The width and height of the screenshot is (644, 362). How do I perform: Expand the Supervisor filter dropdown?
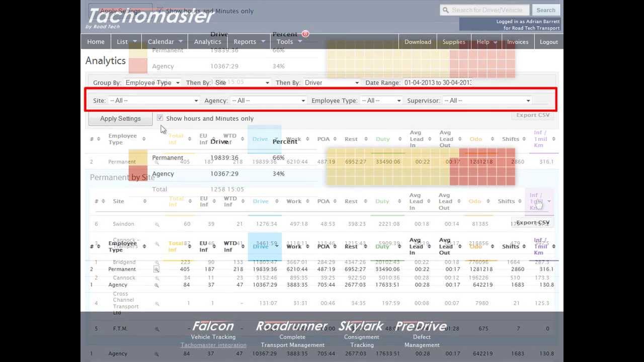[487, 101]
